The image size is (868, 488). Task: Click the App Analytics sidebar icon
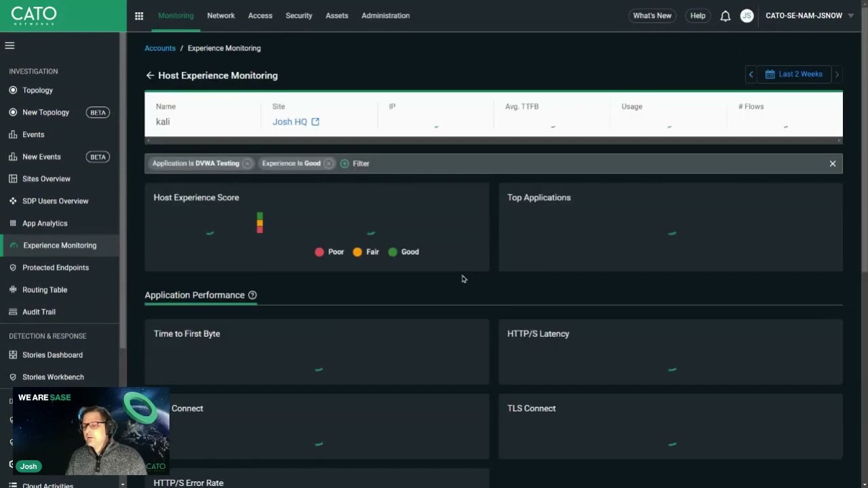[x=13, y=223]
